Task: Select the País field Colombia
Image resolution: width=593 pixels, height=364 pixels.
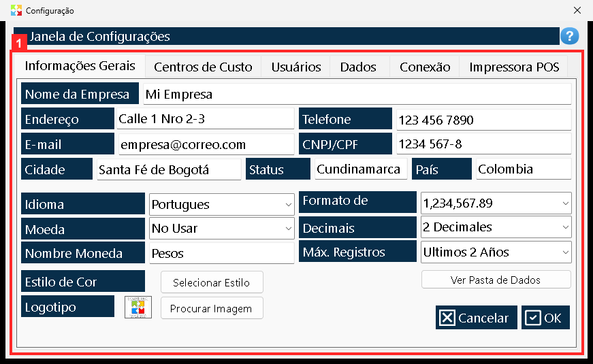Action: pos(524,169)
